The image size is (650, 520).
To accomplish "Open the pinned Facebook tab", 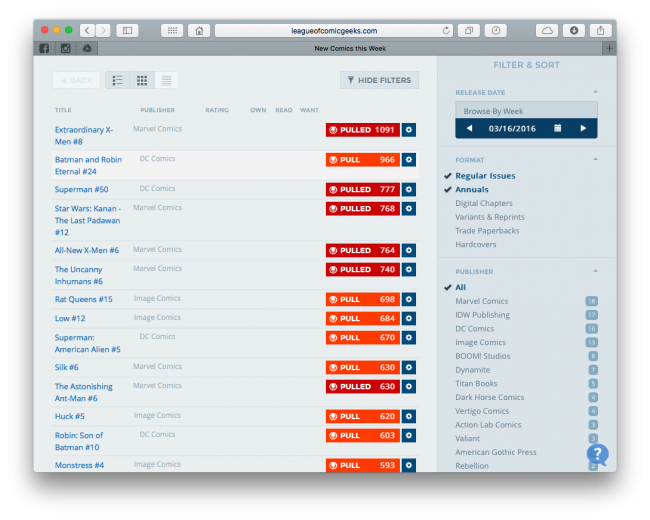I will (44, 48).
